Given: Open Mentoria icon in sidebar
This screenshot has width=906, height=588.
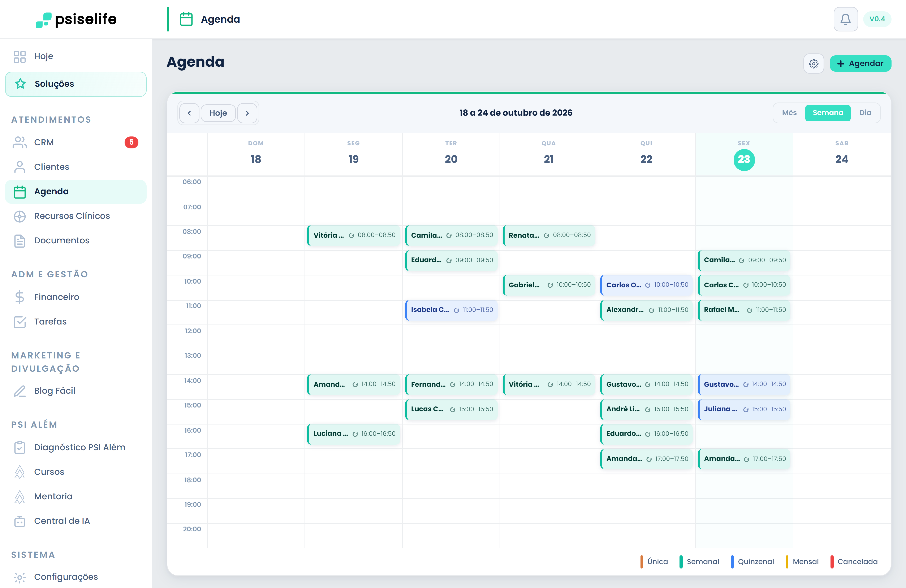Looking at the screenshot, I should coord(20,496).
